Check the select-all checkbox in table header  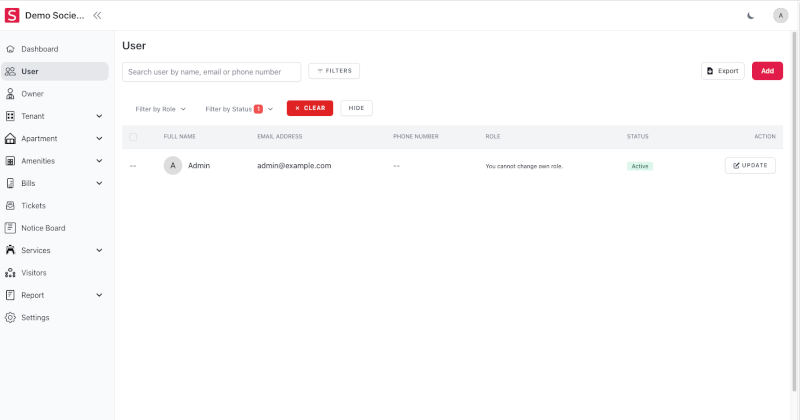[133, 136]
